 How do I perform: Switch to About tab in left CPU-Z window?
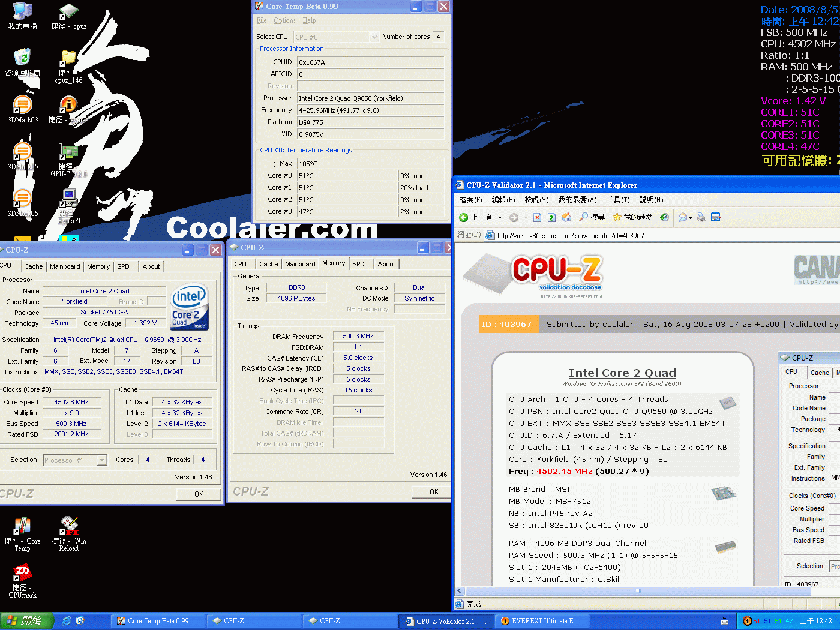[x=151, y=266]
